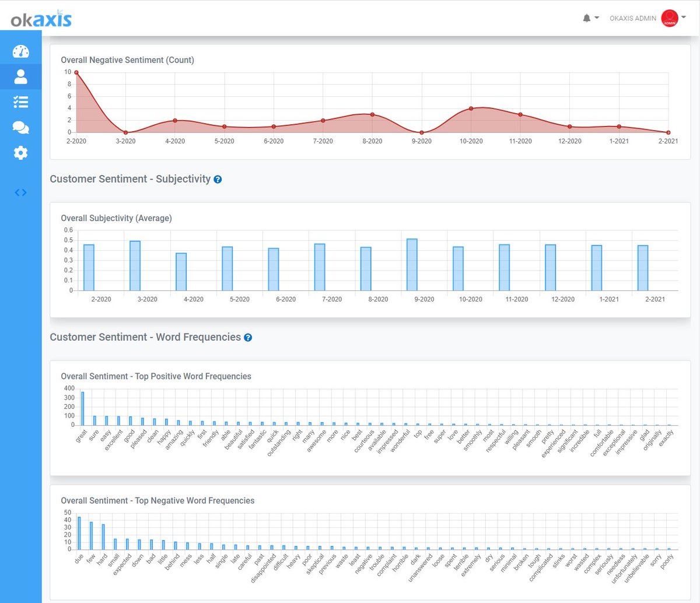Screen dimensions: 700x603
Task: Open the OKAXIS ADMIN account dropdown arrow
Action: [683, 18]
